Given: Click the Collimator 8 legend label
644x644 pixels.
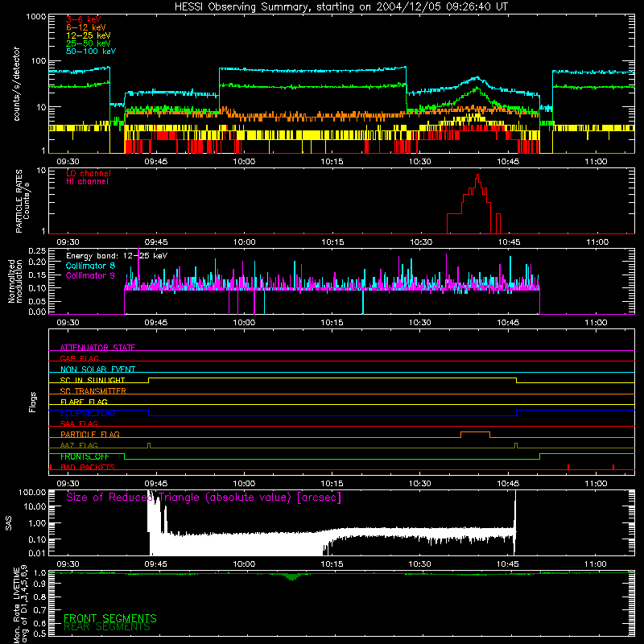Looking at the screenshot, I should (90, 266).
